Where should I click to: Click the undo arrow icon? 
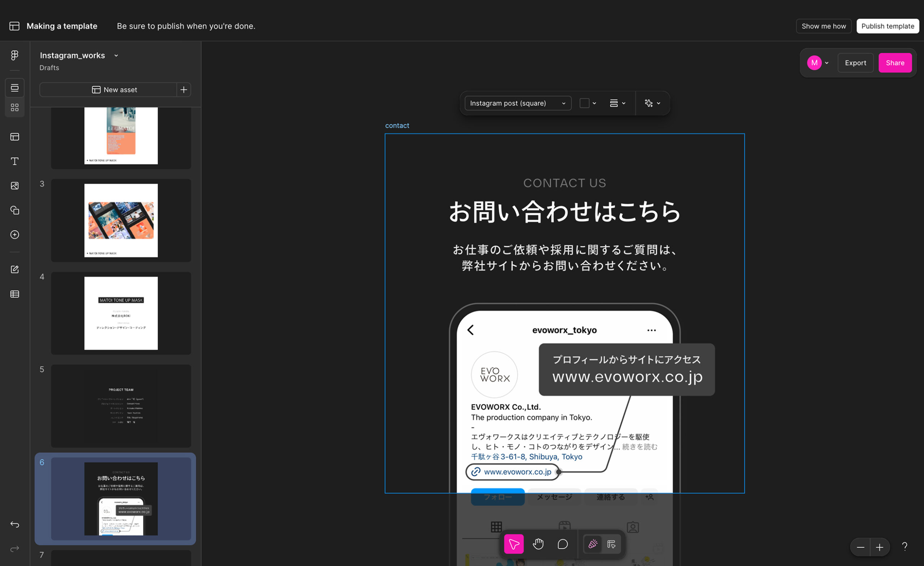pyautogui.click(x=15, y=524)
